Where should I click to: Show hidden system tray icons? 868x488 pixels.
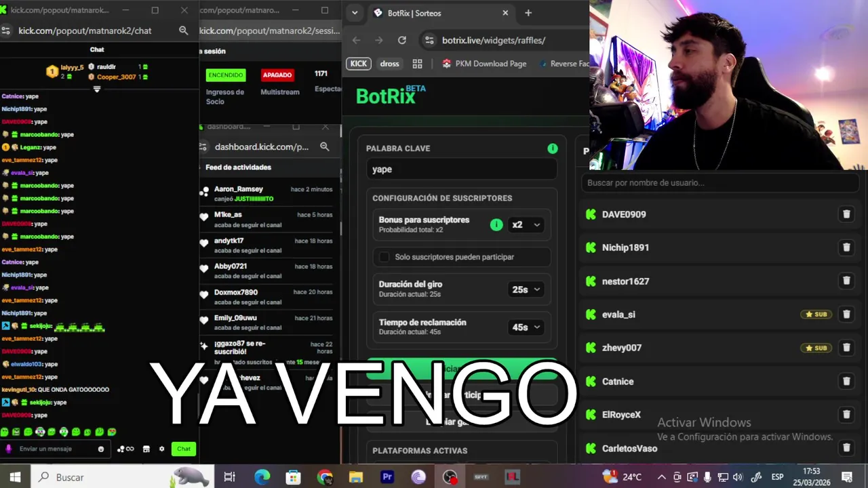(x=662, y=477)
